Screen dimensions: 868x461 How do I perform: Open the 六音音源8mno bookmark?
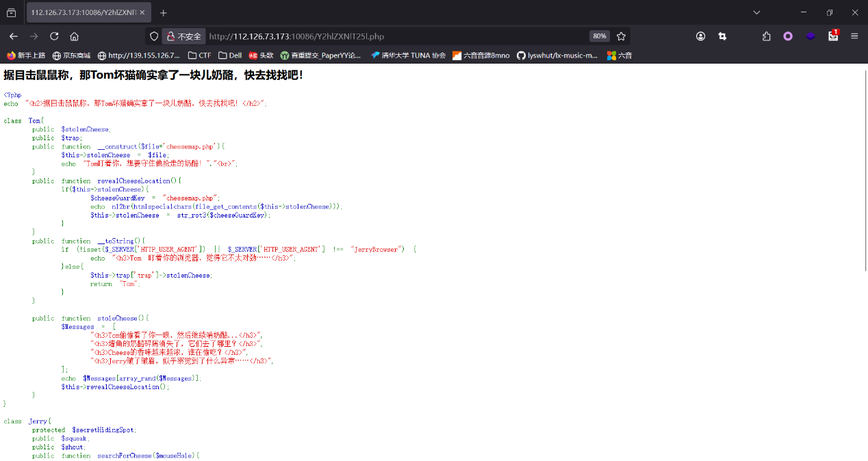pos(481,55)
